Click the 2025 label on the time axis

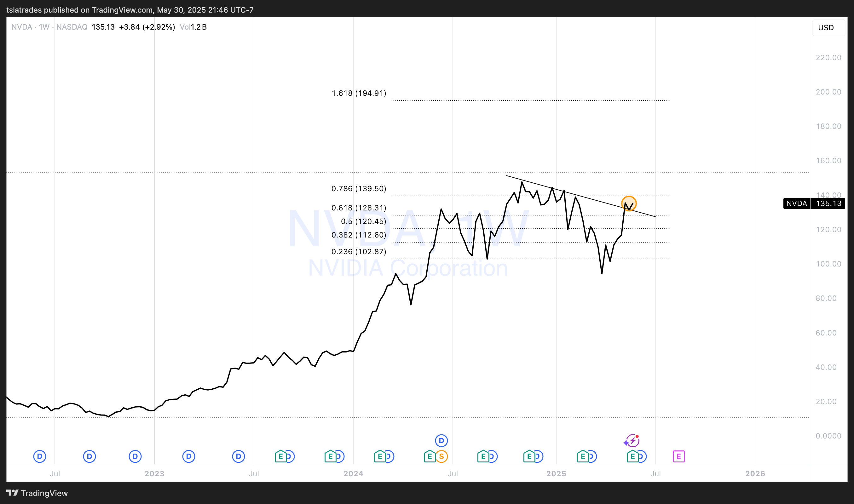coord(556,473)
